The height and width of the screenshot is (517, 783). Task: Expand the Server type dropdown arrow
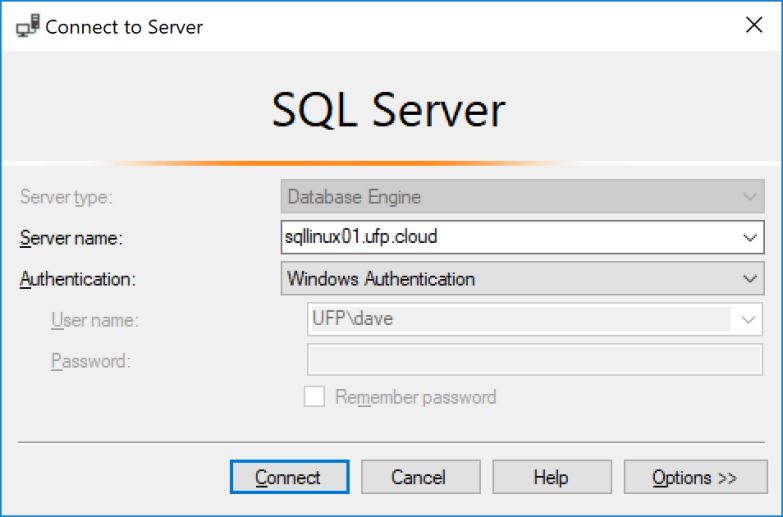(750, 197)
